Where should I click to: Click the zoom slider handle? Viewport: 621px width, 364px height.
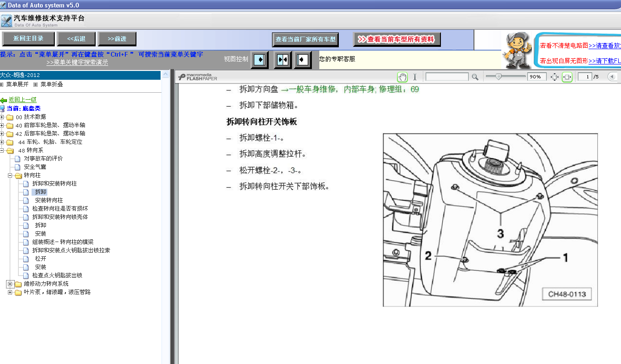pyautogui.click(x=498, y=77)
